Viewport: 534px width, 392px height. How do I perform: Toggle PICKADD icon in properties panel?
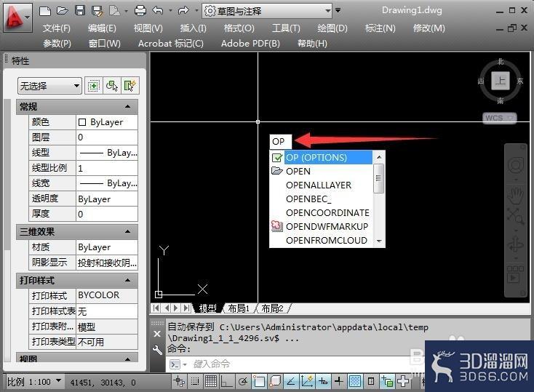coord(94,86)
